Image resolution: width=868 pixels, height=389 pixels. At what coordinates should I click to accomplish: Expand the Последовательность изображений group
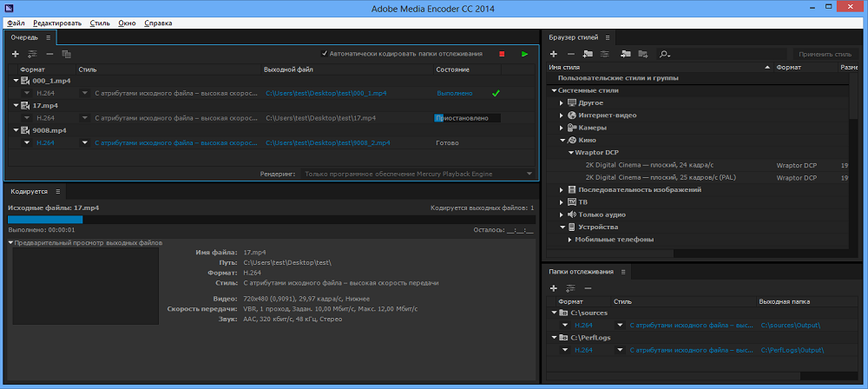562,190
